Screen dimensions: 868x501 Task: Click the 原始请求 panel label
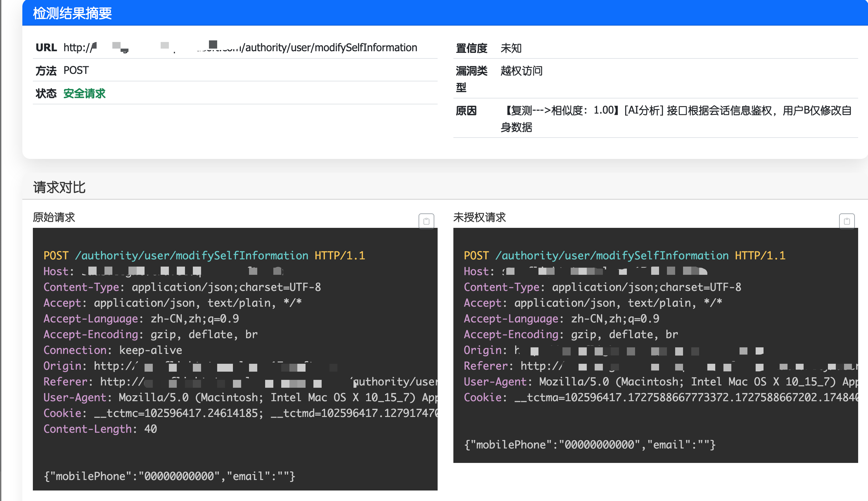click(x=54, y=217)
